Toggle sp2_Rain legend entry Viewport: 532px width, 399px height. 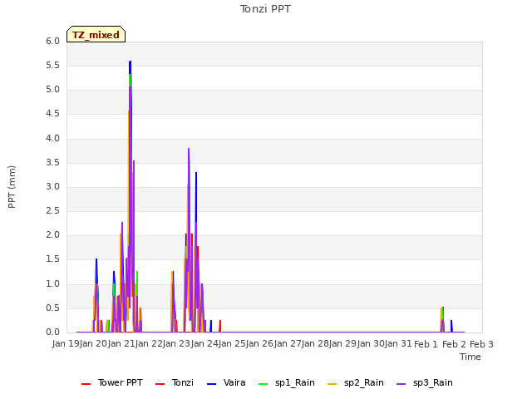pos(356,382)
